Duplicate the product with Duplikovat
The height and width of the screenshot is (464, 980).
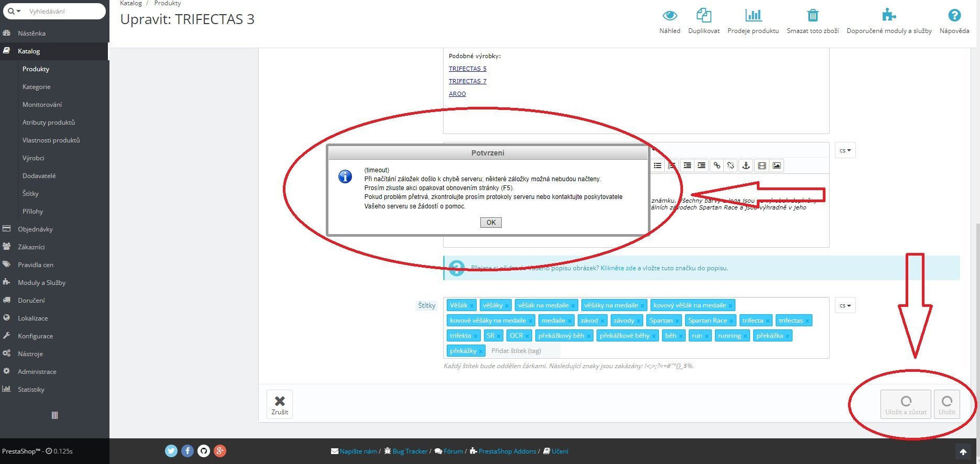click(x=703, y=21)
